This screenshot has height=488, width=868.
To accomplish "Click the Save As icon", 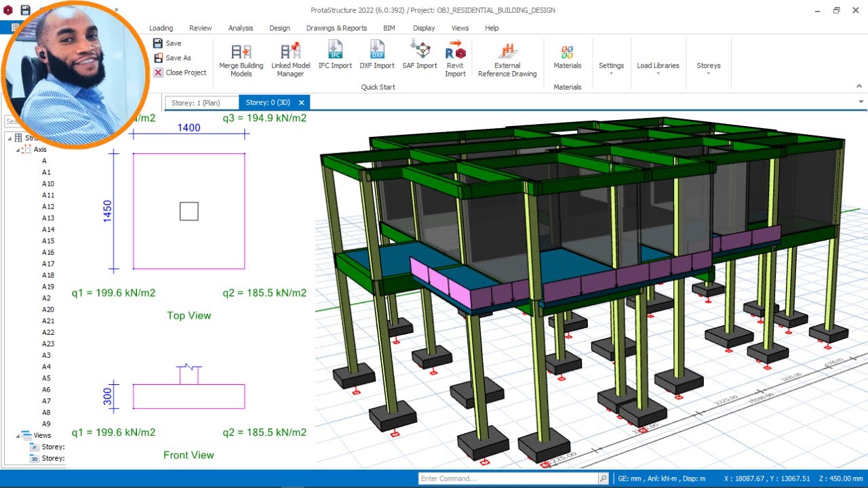I will point(158,58).
